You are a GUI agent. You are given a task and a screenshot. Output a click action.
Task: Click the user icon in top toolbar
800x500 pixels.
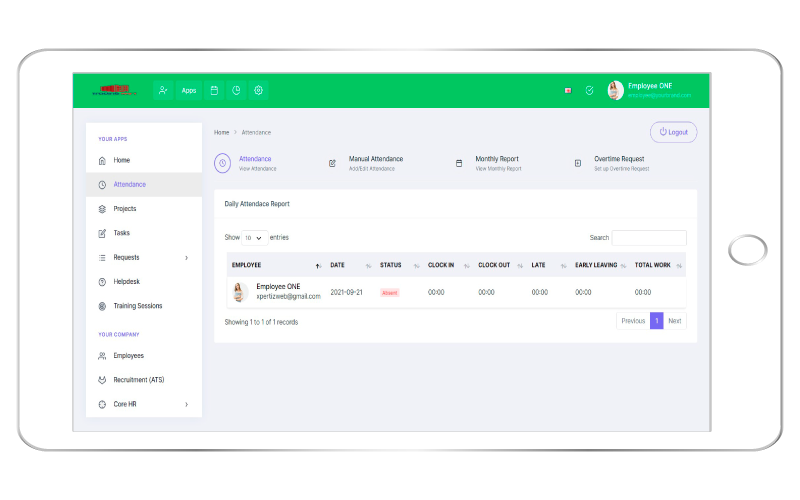163,90
